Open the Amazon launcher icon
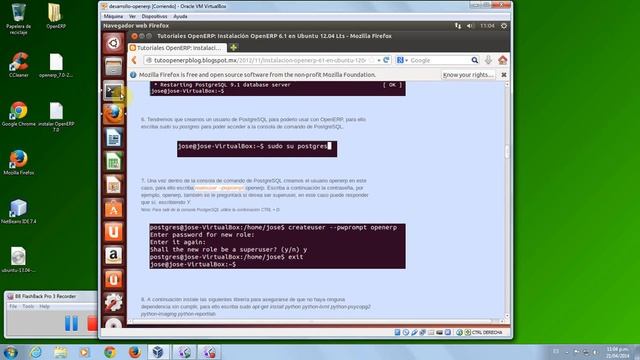Image resolution: width=640 pixels, height=360 pixels. point(113,256)
